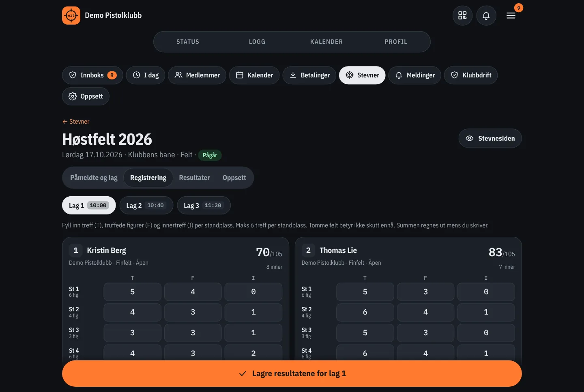Open Oppsett gear settings
The height and width of the screenshot is (392, 584).
pos(86,96)
